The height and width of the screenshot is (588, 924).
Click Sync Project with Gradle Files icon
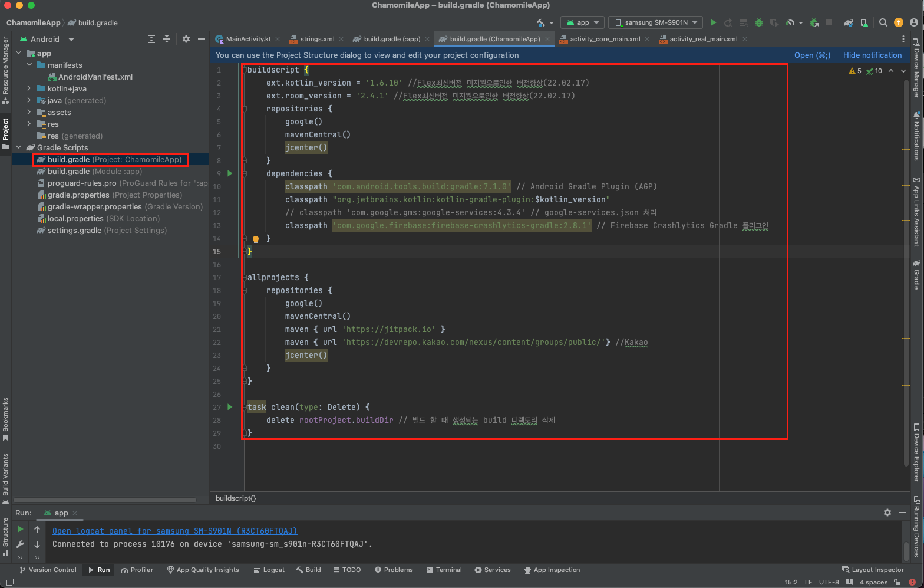click(x=849, y=22)
